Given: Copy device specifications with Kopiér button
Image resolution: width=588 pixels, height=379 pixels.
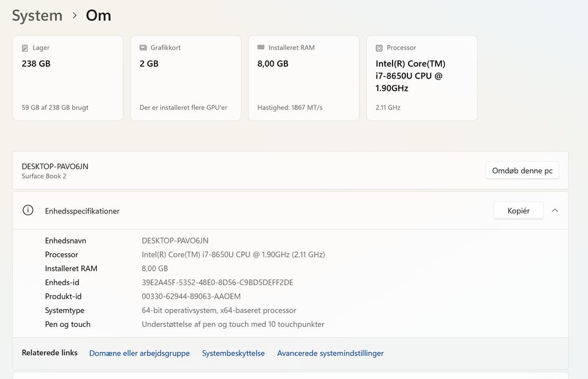Looking at the screenshot, I should point(518,210).
